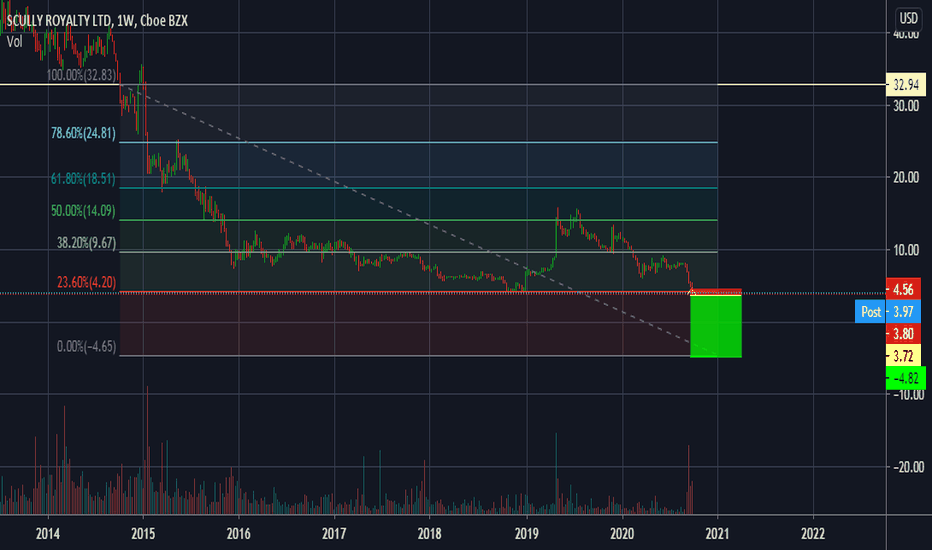Click the 2018 label on time axis
Screen dimensions: 932x550
pos(430,533)
